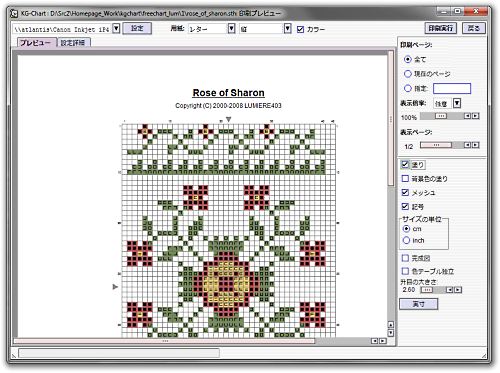Click the zoom slider right arrow
Image resolution: width=500 pixels, height=373 pixels.
tap(476, 116)
